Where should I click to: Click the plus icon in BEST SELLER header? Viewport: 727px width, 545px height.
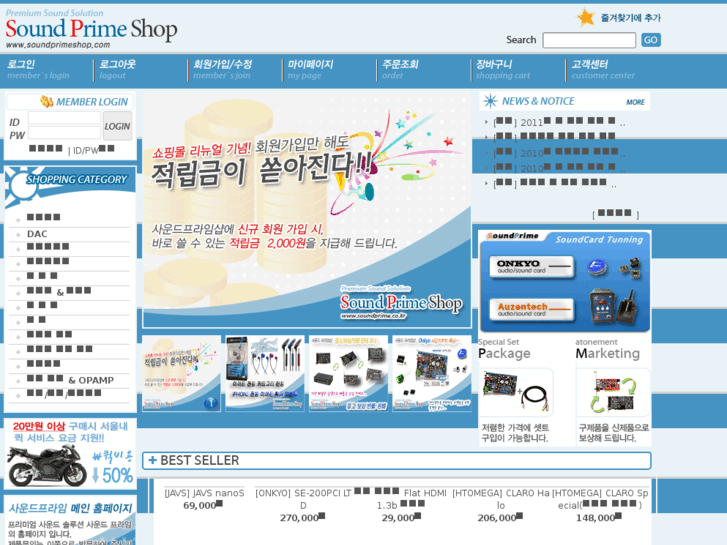coord(153,460)
